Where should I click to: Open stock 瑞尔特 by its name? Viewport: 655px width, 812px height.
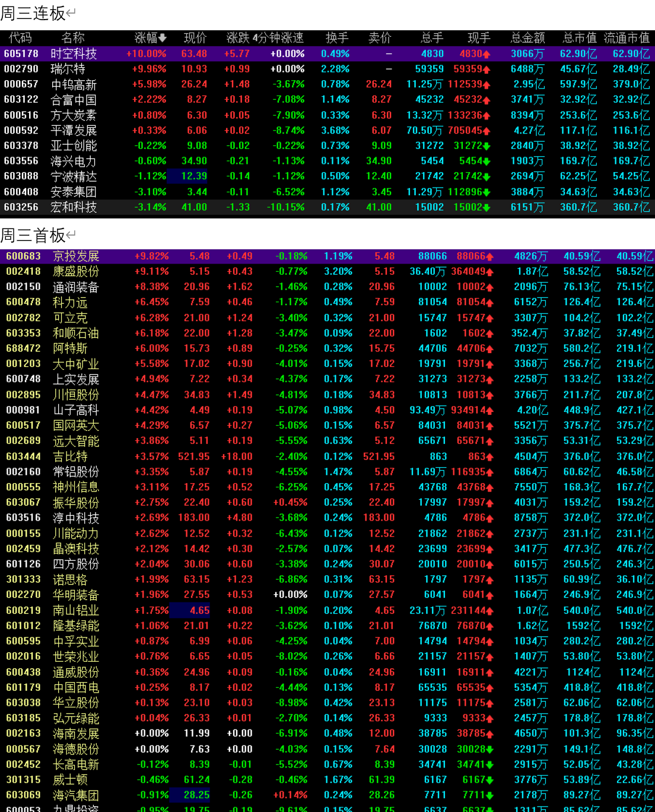[68, 69]
